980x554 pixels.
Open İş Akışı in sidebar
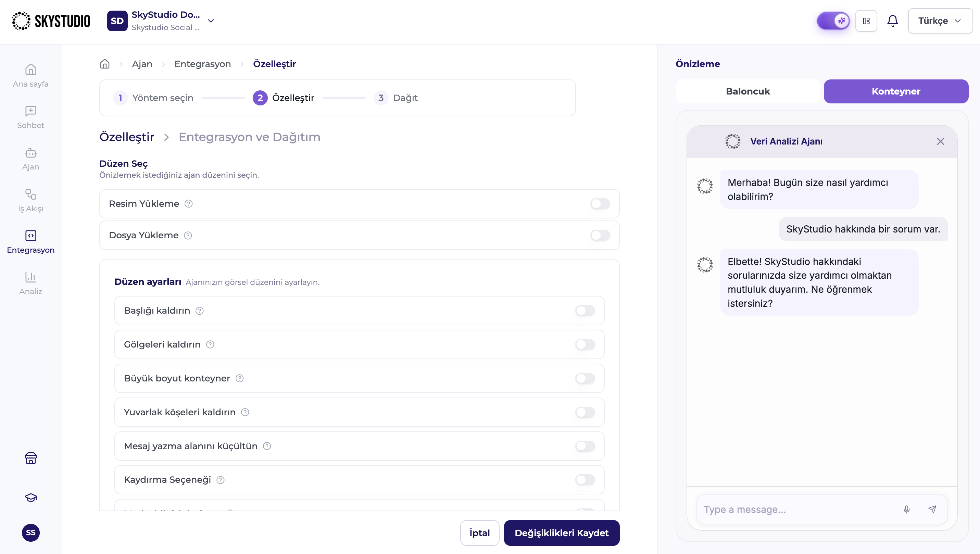point(31,201)
